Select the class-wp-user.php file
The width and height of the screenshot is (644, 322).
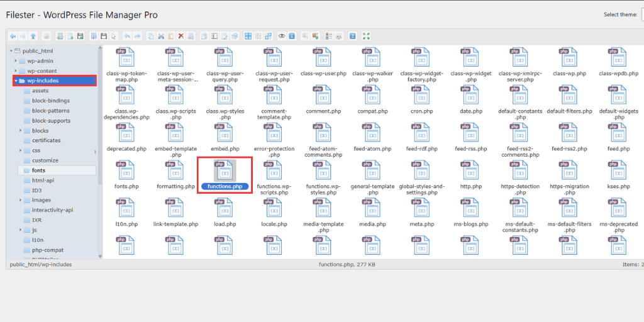pyautogui.click(x=323, y=62)
